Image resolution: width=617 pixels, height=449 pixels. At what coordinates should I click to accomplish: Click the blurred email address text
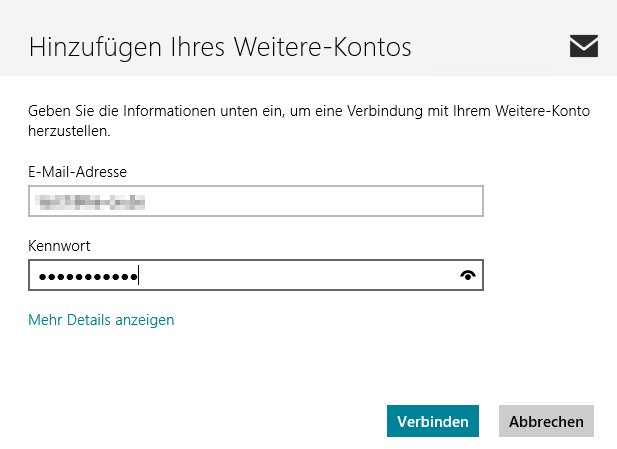(x=90, y=202)
